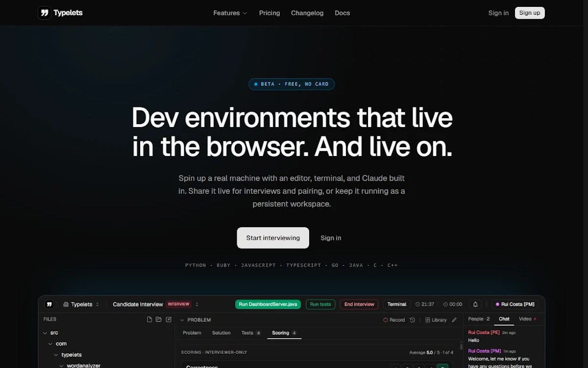Click Sign in in the top header

pyautogui.click(x=498, y=13)
